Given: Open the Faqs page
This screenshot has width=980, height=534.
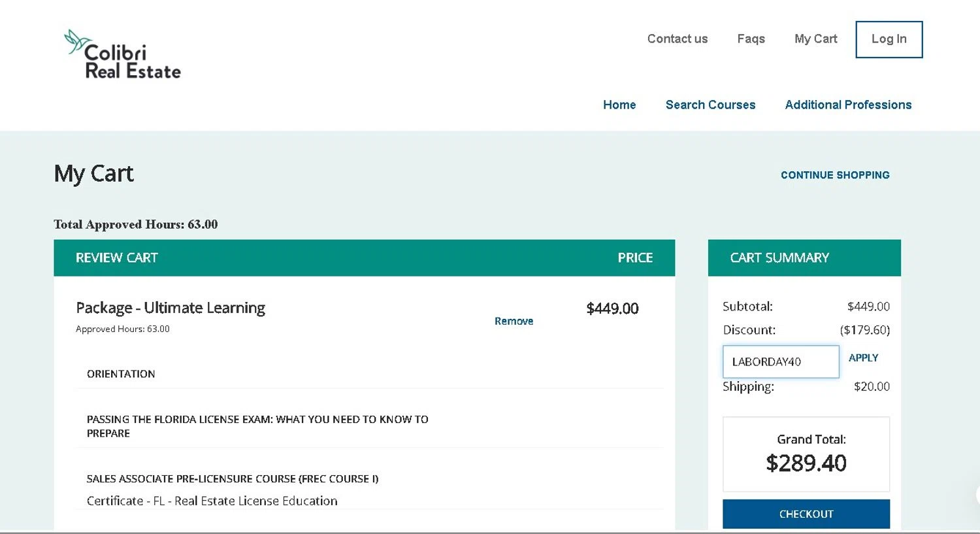Looking at the screenshot, I should [751, 39].
